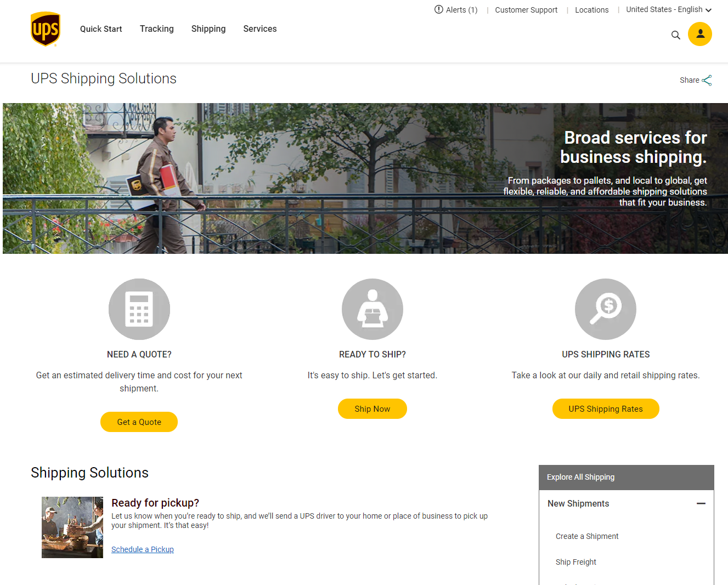Click the alert exclamation icon
This screenshot has height=585, width=728.
point(438,9)
